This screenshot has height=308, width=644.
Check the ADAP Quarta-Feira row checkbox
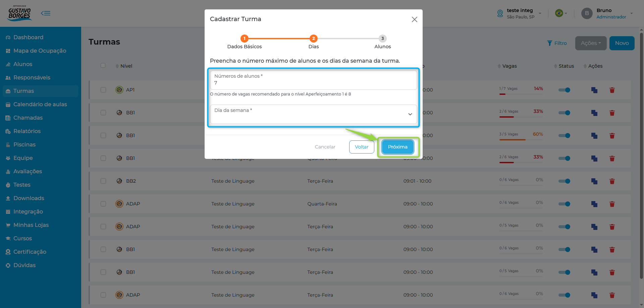coord(103,204)
